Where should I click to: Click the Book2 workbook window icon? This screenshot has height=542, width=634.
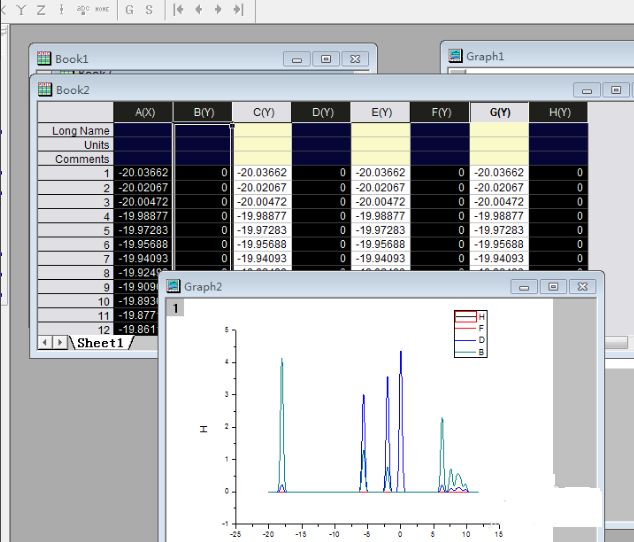point(45,89)
